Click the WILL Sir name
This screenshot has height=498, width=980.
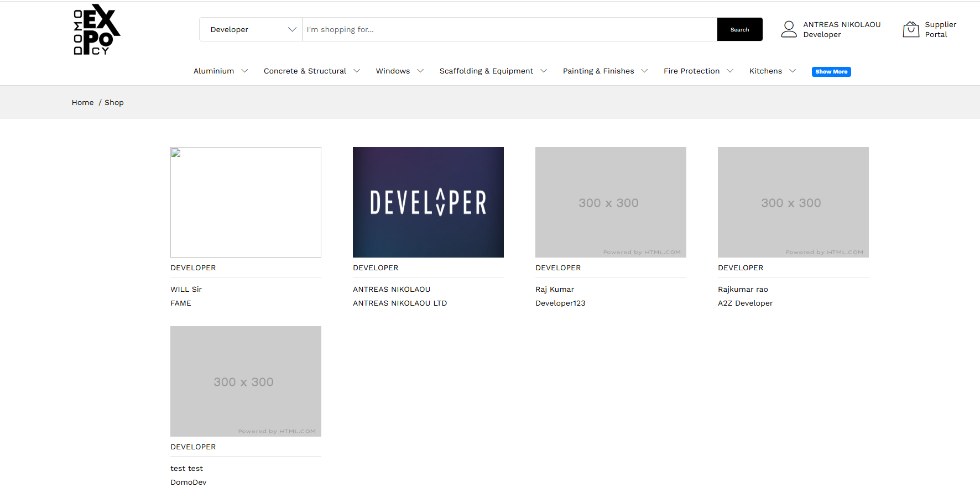(186, 289)
